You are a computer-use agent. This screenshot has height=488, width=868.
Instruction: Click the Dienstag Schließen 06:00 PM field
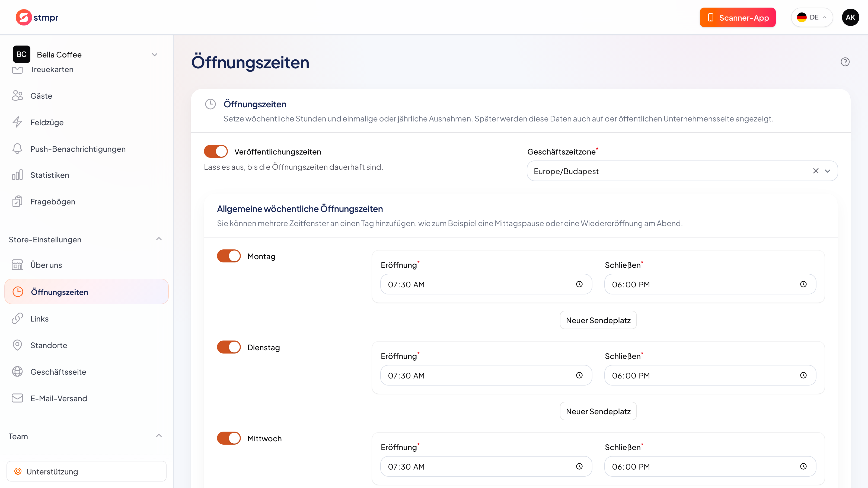tap(710, 375)
